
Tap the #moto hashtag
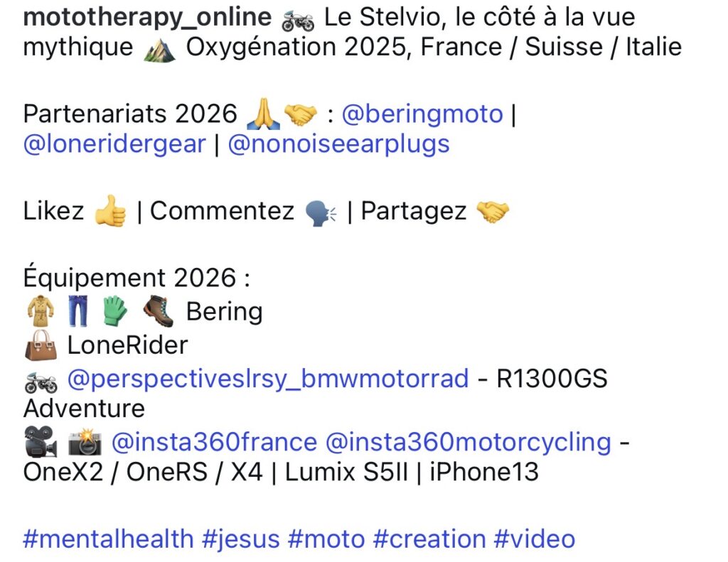tap(326, 539)
